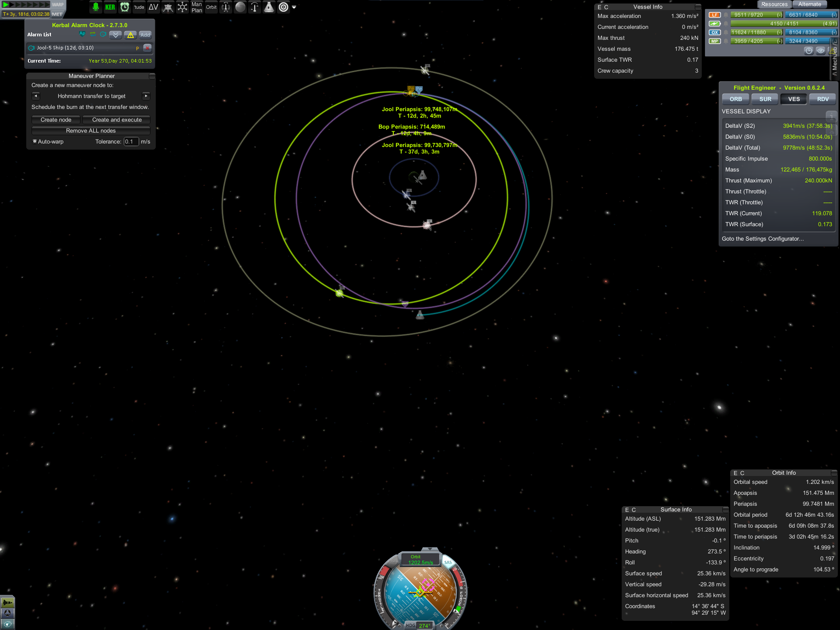Screen dimensions: 840x630
Task: Collapse the navball with top arrow
Action: [x=430, y=549]
